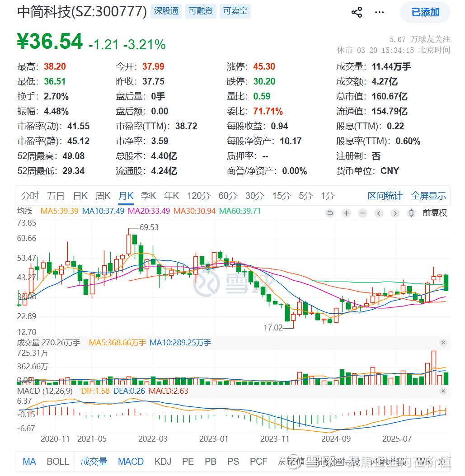The height and width of the screenshot is (476, 465).
Task: Click the 涨停 45.30 value
Action: pos(264,66)
